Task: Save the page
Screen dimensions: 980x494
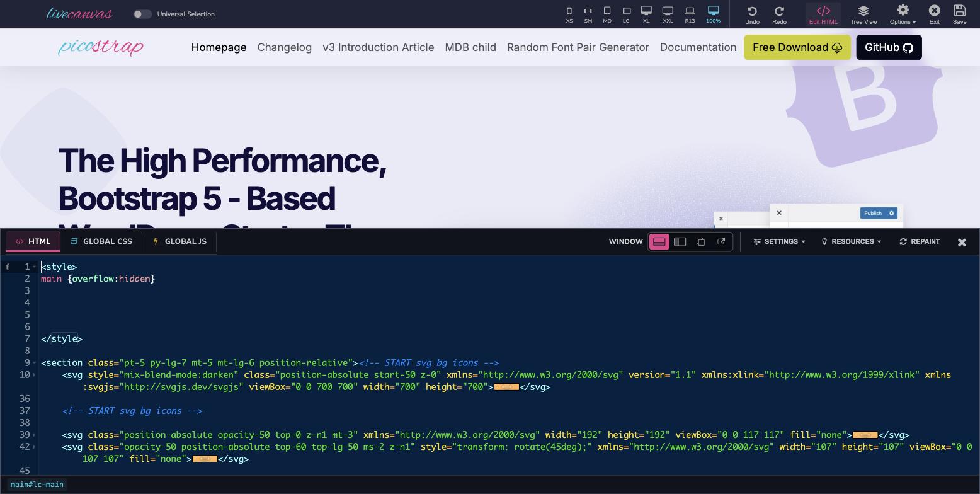Action: click(x=959, y=14)
